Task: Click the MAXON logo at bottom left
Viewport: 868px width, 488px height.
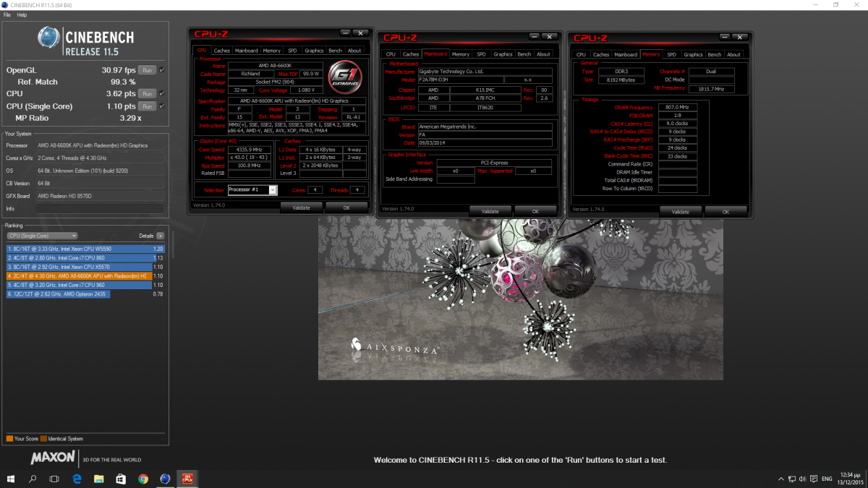Action: [53, 458]
